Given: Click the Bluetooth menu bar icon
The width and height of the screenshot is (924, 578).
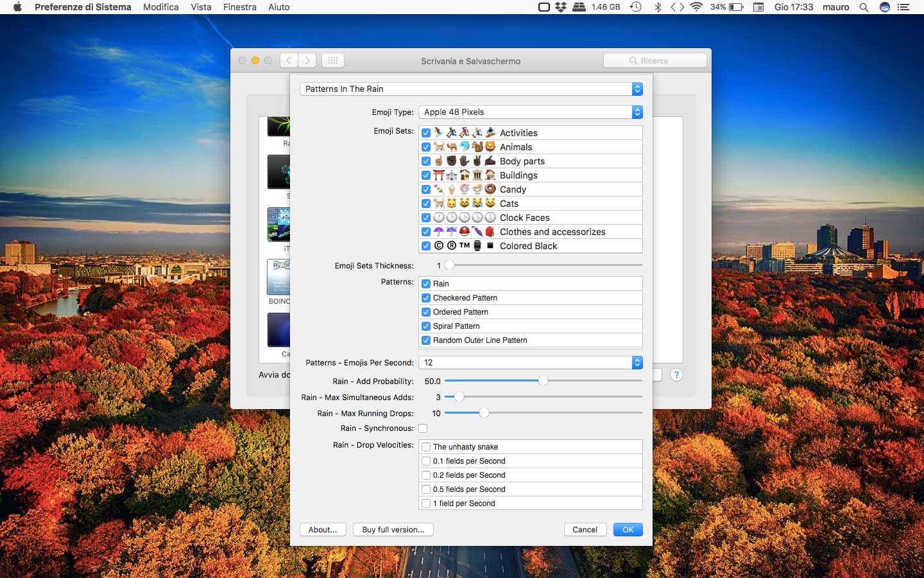Looking at the screenshot, I should (657, 7).
